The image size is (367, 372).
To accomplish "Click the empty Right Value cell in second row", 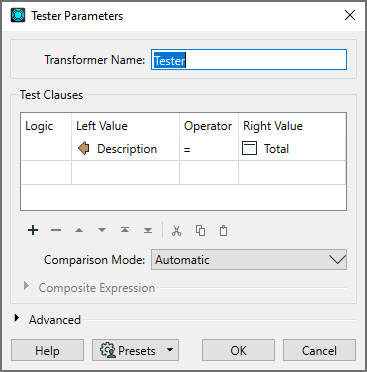I will (x=292, y=172).
